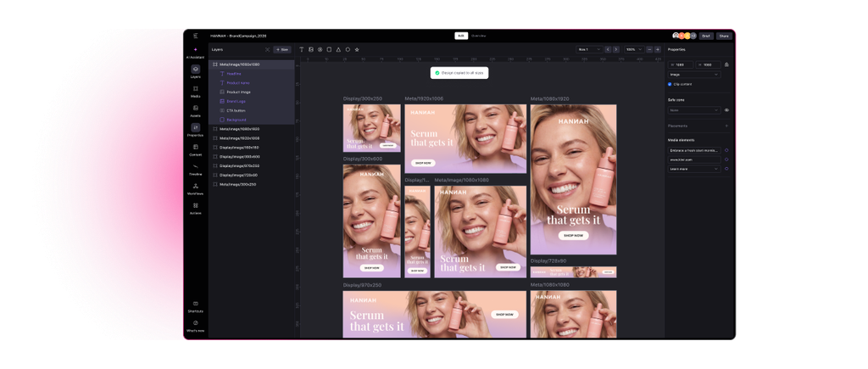Switch to the Edit tab
868x369 pixels.
[461, 36]
